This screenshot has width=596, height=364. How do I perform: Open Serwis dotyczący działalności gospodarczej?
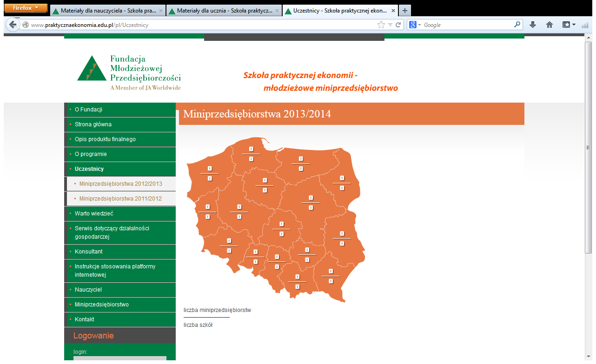tap(120, 233)
